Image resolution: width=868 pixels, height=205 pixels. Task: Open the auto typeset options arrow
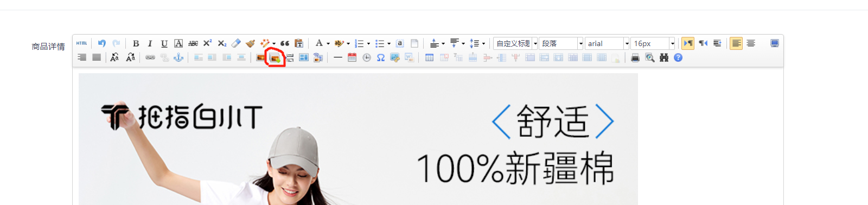[274, 43]
